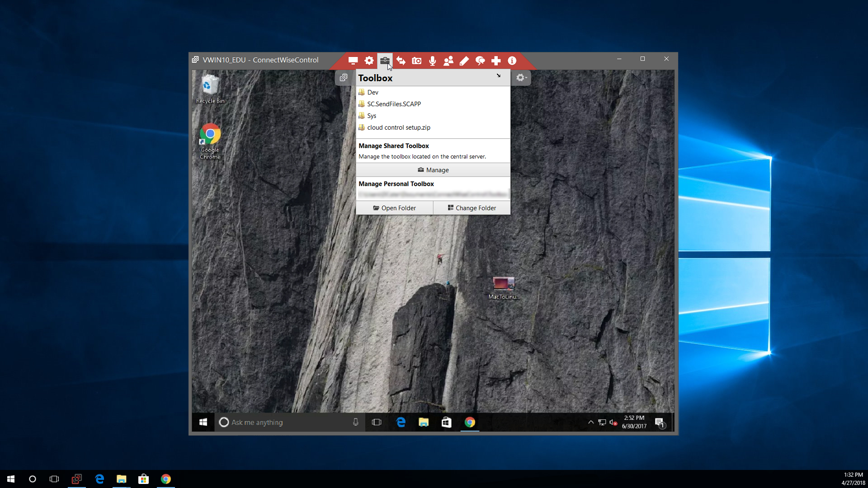
Task: Select SC.SendFiles.SCAPP toolbox item
Action: 394,104
